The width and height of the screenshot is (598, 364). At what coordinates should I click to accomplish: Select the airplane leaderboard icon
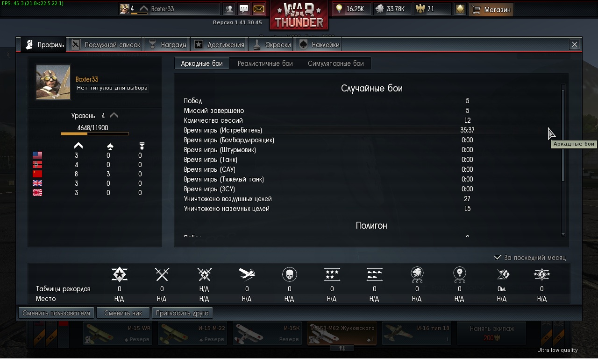(x=247, y=274)
